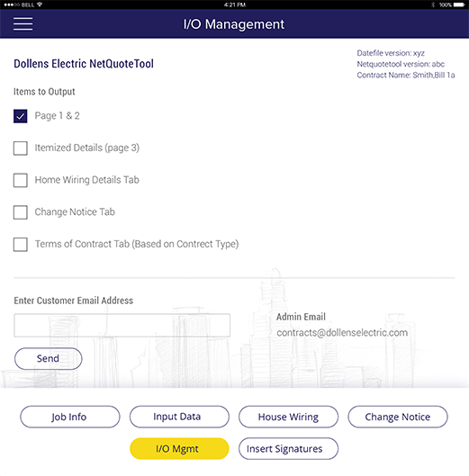Click the Datefile version: xyz text
Viewport: 469px width, 476px height.
click(x=391, y=53)
